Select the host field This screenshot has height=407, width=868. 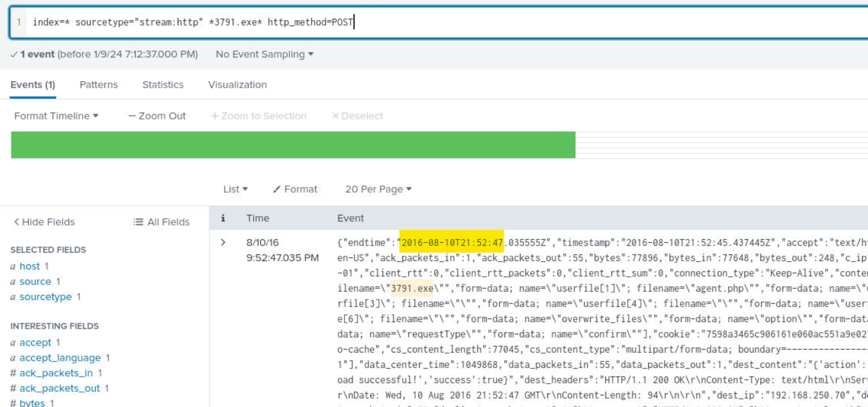(x=29, y=266)
